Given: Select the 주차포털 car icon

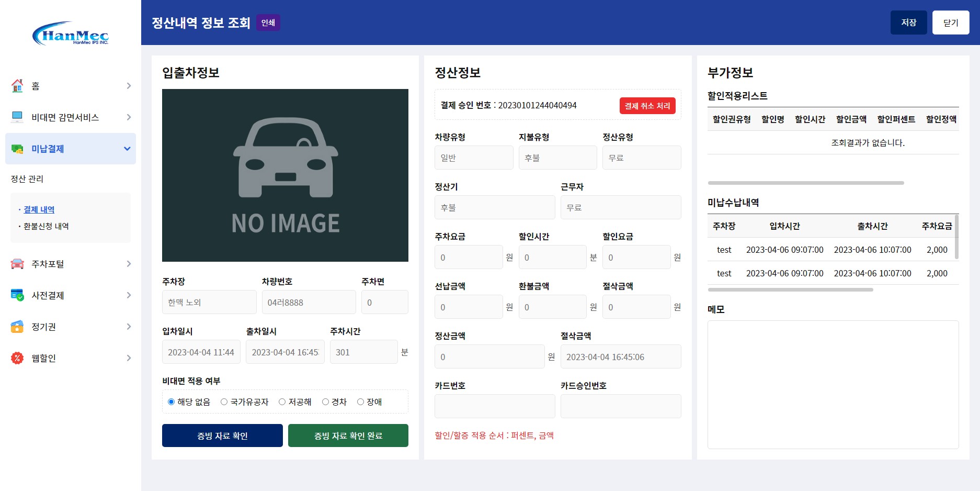Looking at the screenshot, I should coord(16,264).
